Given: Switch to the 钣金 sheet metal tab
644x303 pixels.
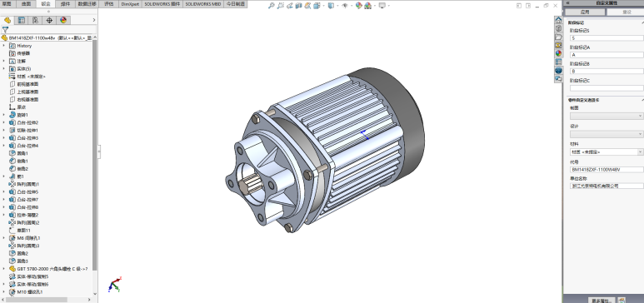Looking at the screenshot, I should point(46,3).
